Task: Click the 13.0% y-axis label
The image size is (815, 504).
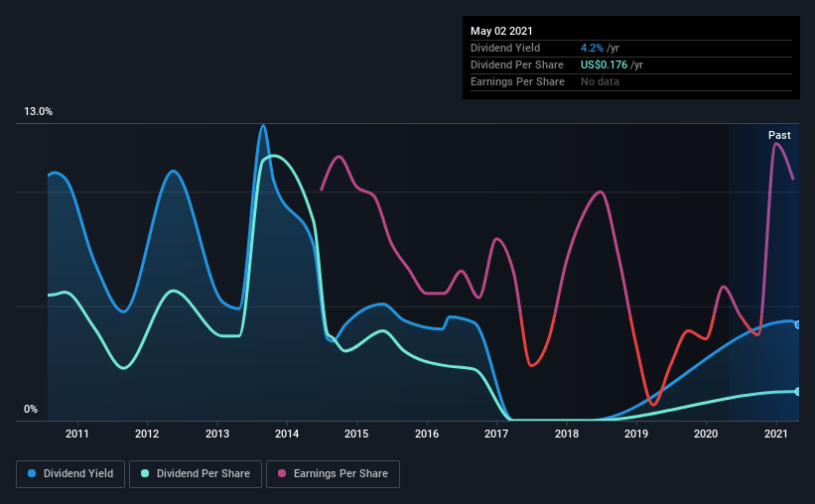Action: coord(38,112)
